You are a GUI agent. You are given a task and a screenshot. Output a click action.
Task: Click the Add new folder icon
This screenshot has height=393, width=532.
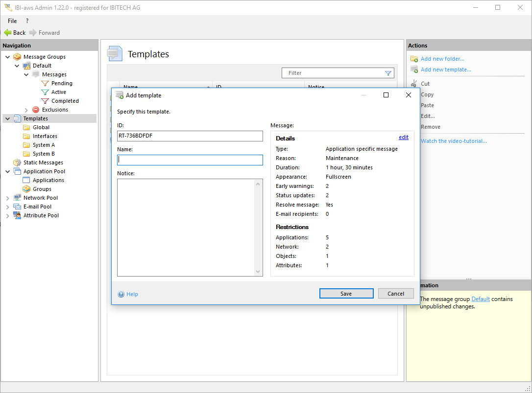tap(414, 59)
